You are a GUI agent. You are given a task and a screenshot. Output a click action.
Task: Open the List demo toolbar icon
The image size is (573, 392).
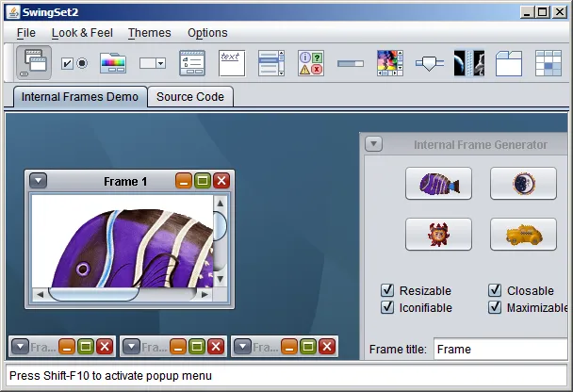point(271,63)
